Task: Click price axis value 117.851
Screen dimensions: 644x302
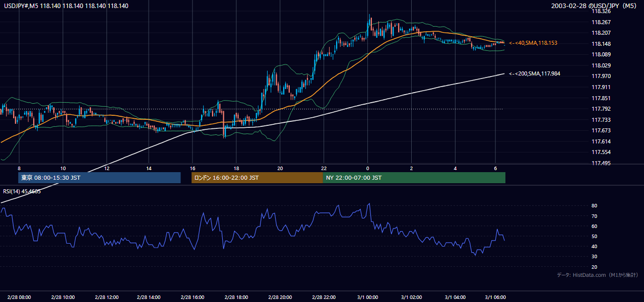Action: 601,98
